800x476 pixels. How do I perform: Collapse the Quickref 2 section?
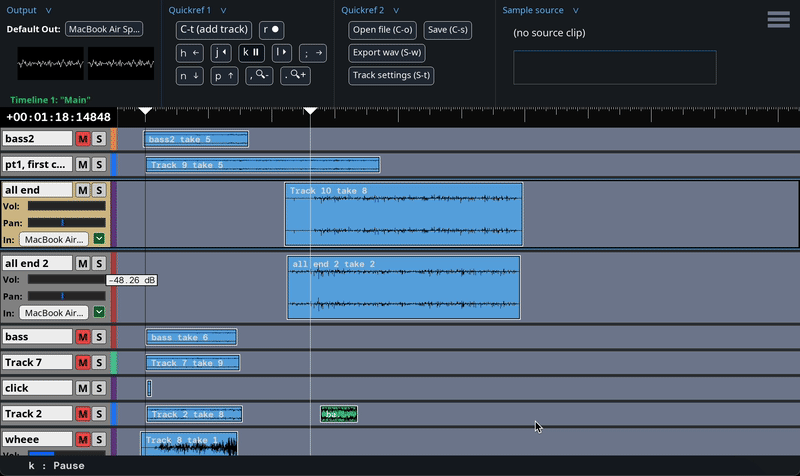tap(396, 10)
